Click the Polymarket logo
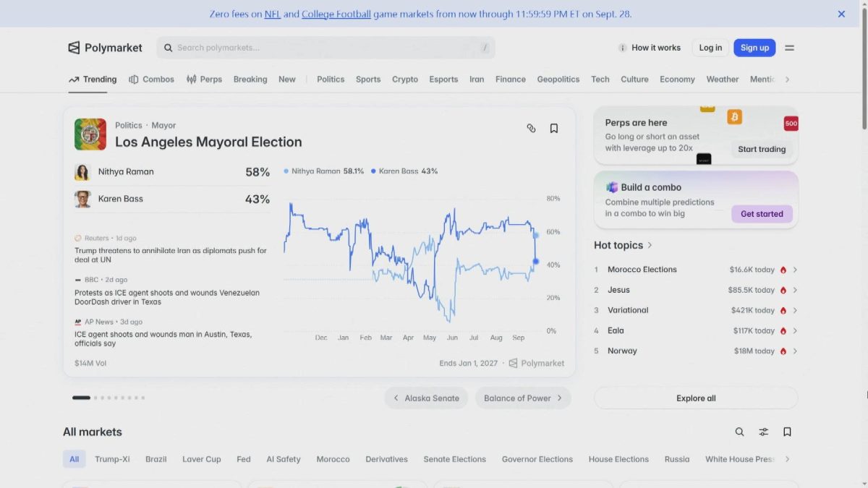 point(105,48)
